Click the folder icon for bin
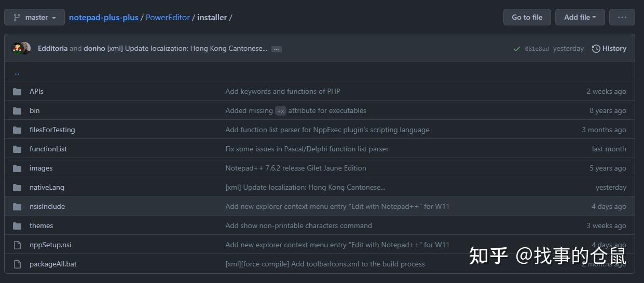 17,111
